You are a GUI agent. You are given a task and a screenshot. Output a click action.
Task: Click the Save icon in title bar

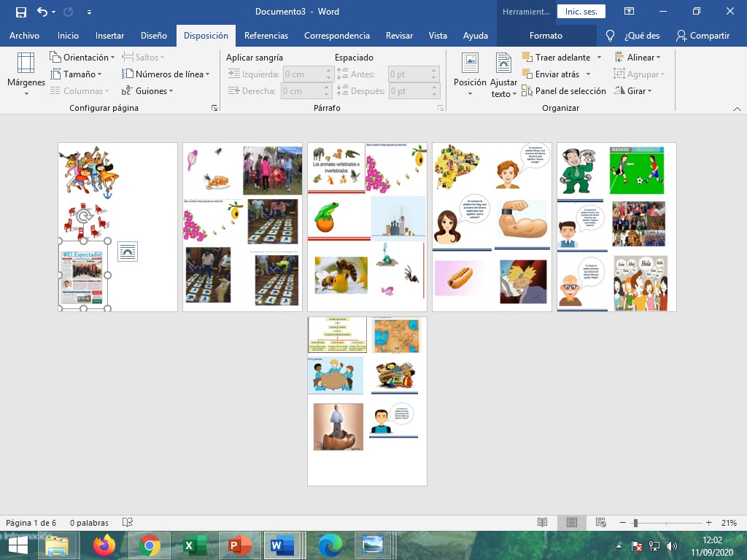(x=20, y=12)
